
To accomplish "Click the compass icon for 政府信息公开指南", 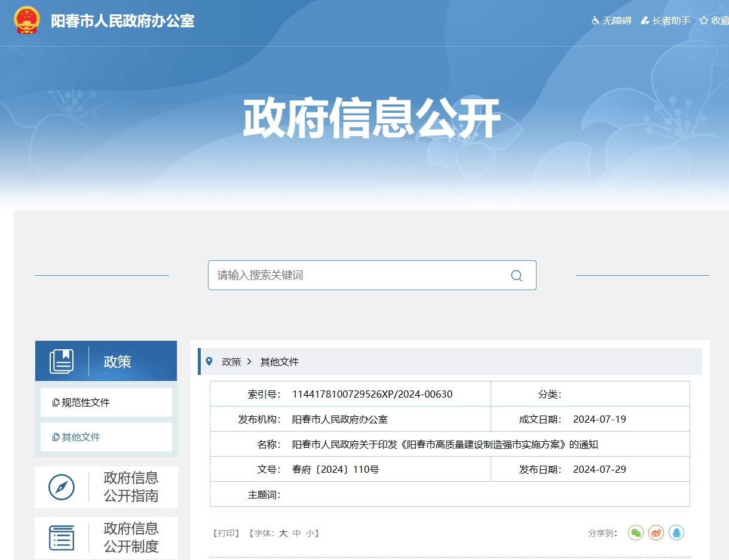I will tap(62, 487).
